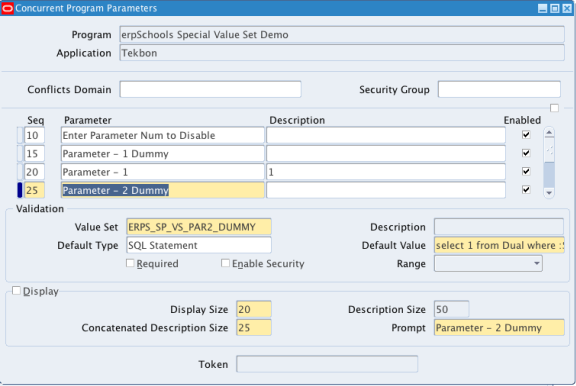Select the seq 20 Parameter - 1 field
Screen dimensions: 576x386
(x=162, y=172)
